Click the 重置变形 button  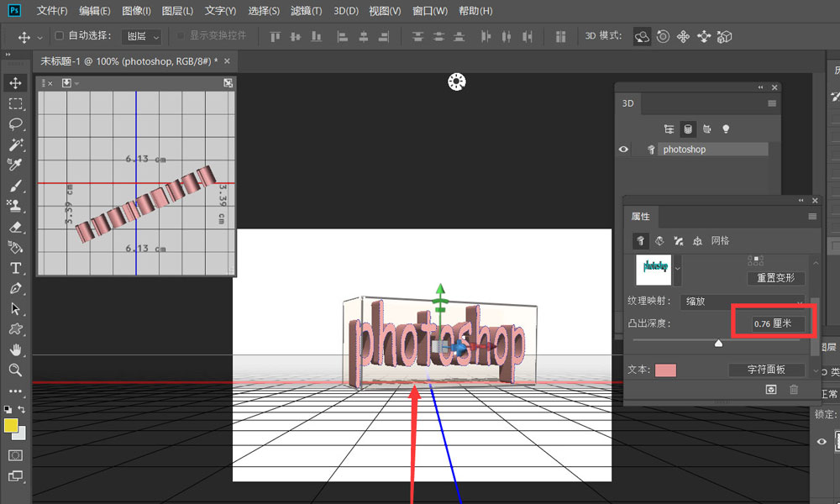(x=775, y=278)
